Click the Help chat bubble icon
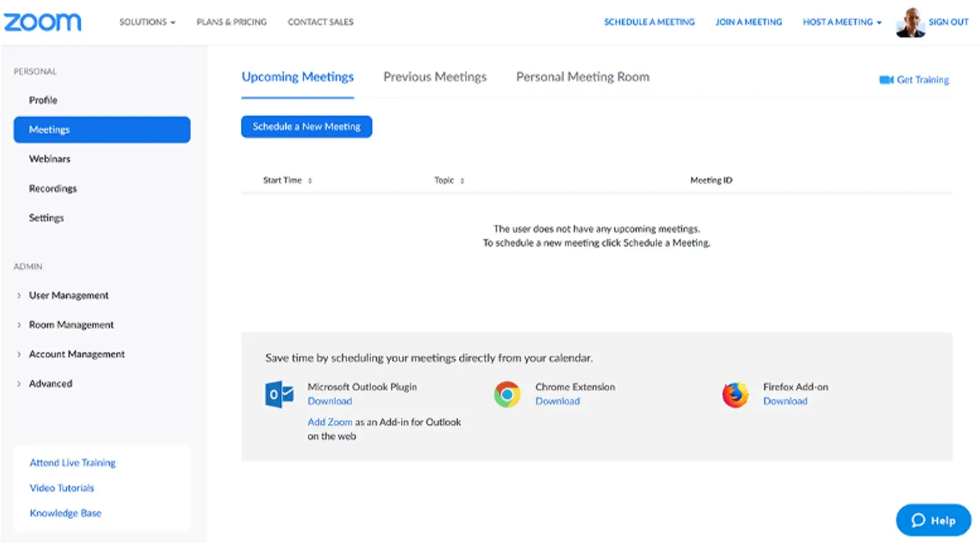The height and width of the screenshot is (551, 980). pos(918,520)
